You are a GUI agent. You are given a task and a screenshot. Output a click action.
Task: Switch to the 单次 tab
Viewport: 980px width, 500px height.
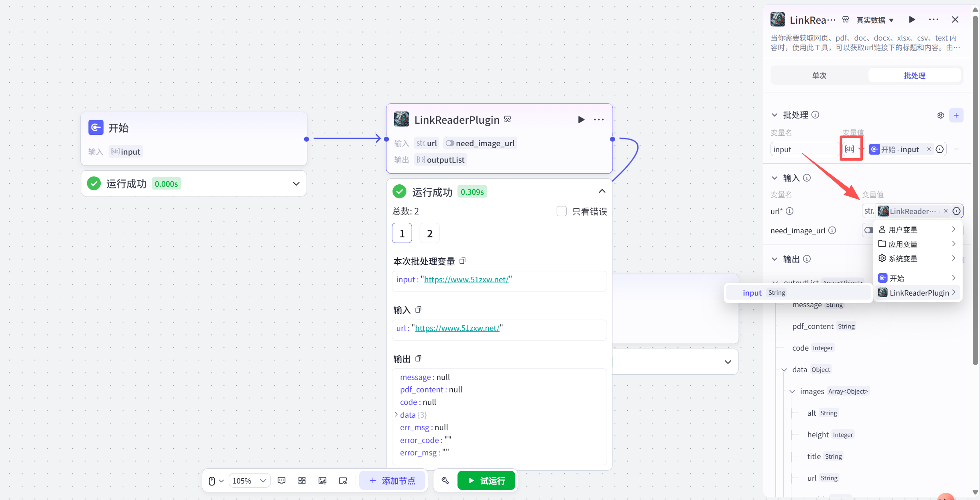point(819,76)
